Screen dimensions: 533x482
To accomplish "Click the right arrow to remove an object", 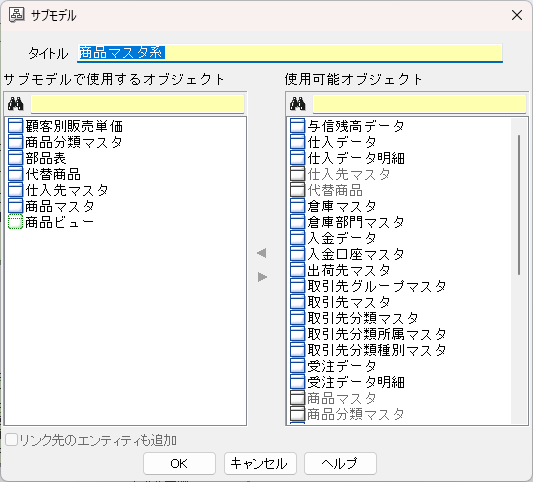I will click(262, 277).
